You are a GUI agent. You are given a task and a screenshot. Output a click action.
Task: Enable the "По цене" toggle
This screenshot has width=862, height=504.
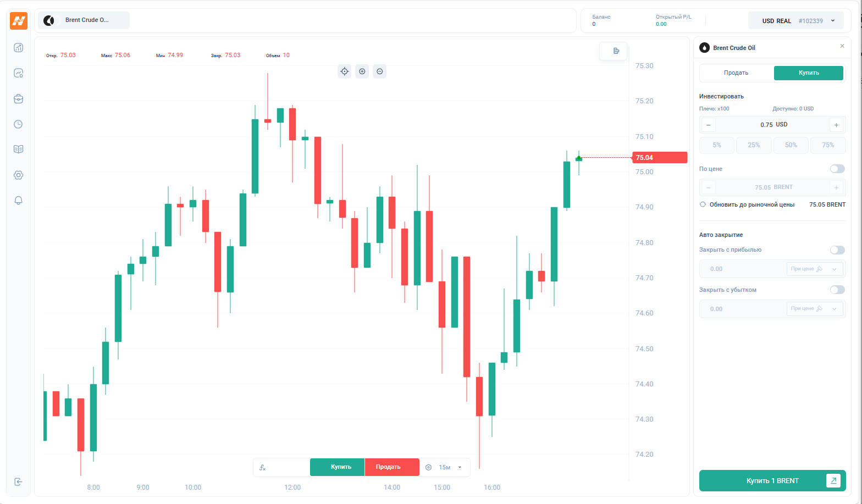[837, 169]
